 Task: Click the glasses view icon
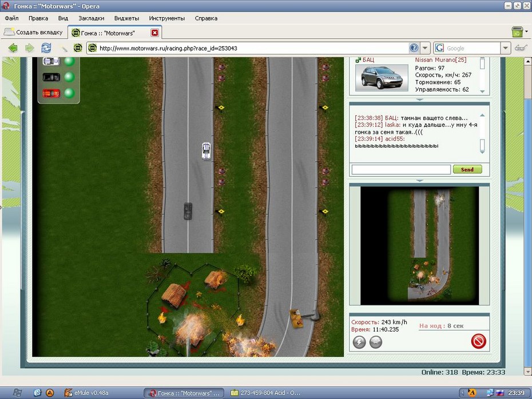[x=521, y=48]
